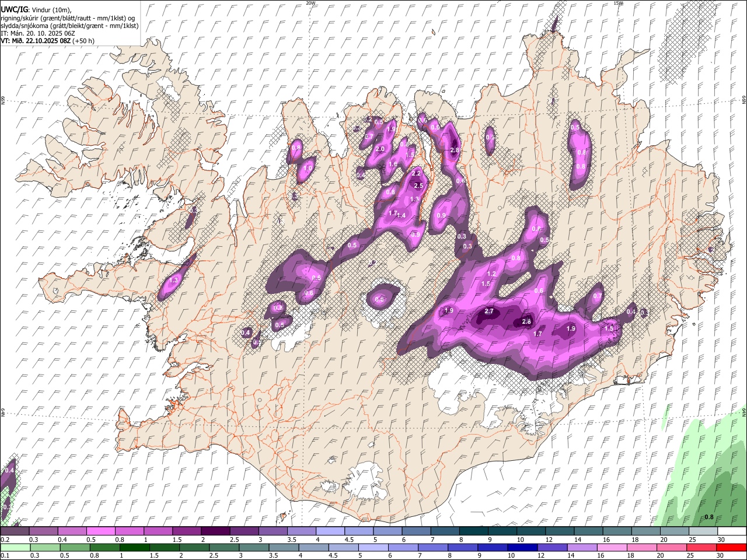The width and height of the screenshot is (747, 560).
Task: Click the '4.5' label under the top legend row
Action: [x=349, y=540]
